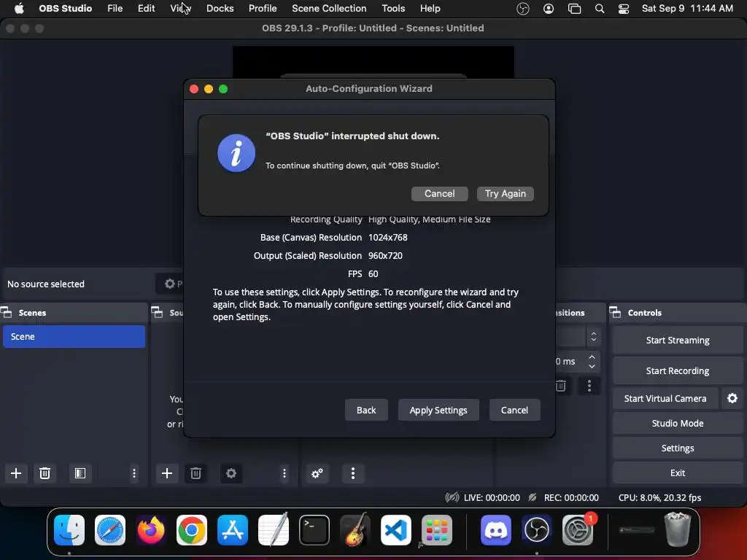Click the date and time in menu bar
The width and height of the screenshot is (747, 560).
687,9
